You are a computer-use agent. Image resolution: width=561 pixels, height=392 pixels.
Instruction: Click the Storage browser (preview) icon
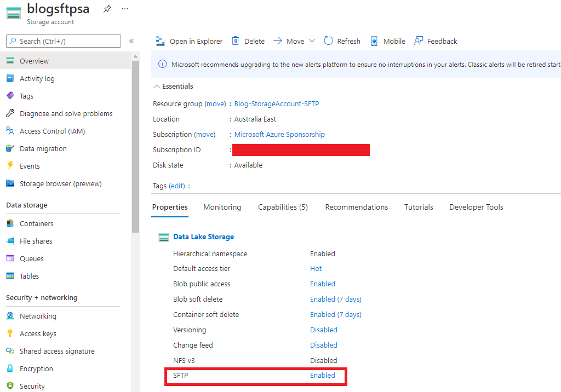point(10,183)
